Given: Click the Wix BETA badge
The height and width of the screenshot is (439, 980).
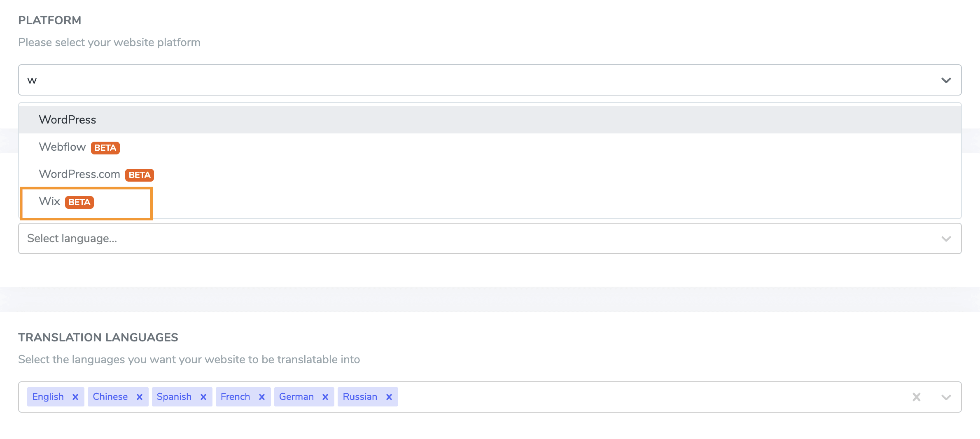Looking at the screenshot, I should 79,202.
